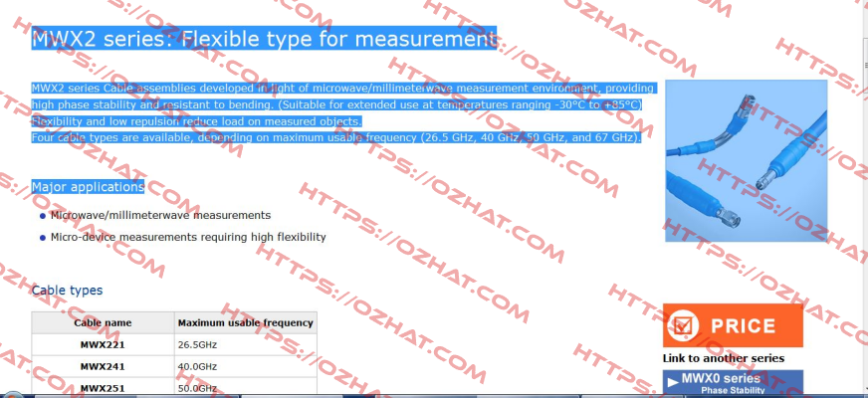Click the checkmark icon on PRICE button
The image size is (868, 398).
(683, 325)
